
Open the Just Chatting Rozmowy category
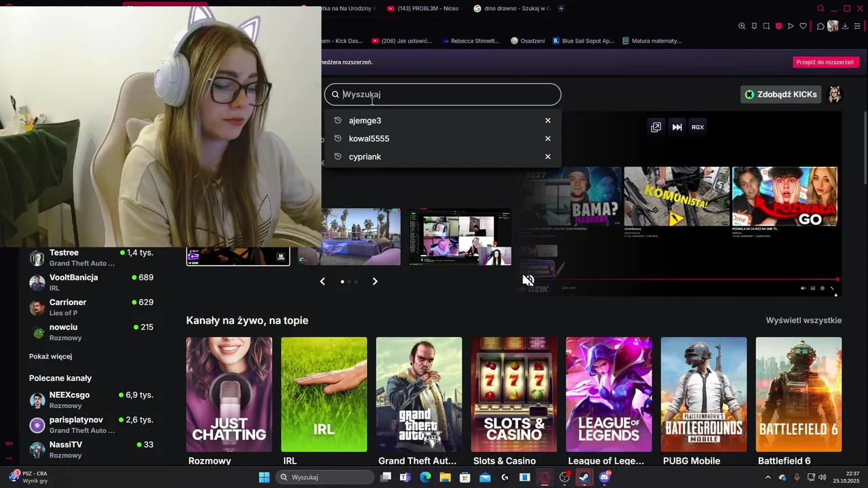click(x=229, y=394)
